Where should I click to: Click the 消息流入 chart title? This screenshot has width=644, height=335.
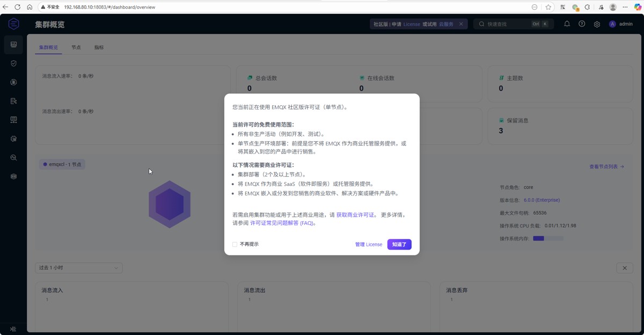[53, 290]
